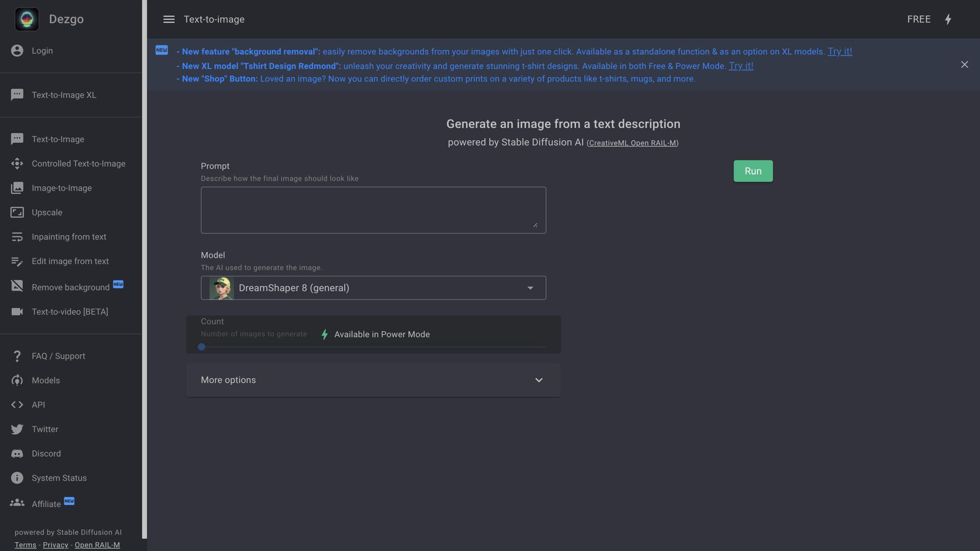Click the Twitter bird icon
Image resolution: width=980 pixels, height=551 pixels.
[x=17, y=429]
